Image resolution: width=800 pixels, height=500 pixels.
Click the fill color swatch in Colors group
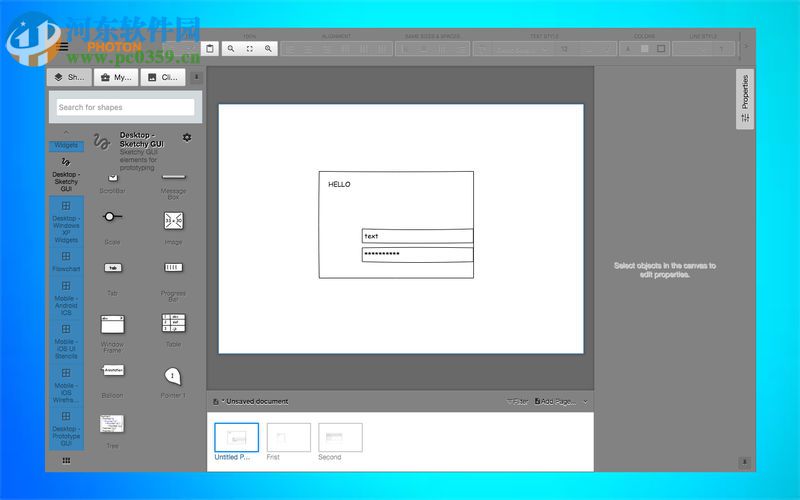click(x=644, y=48)
